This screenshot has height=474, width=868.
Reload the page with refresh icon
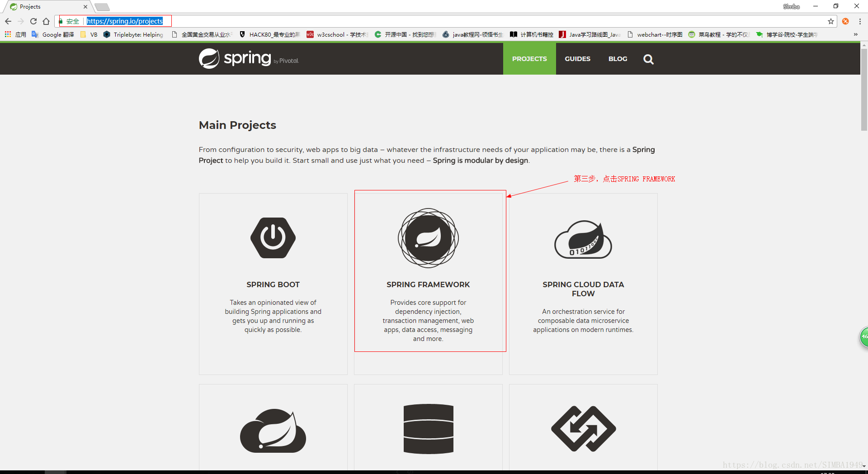pyautogui.click(x=33, y=21)
